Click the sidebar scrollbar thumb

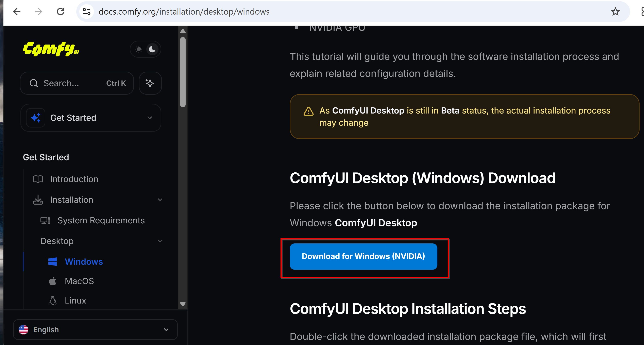[183, 72]
